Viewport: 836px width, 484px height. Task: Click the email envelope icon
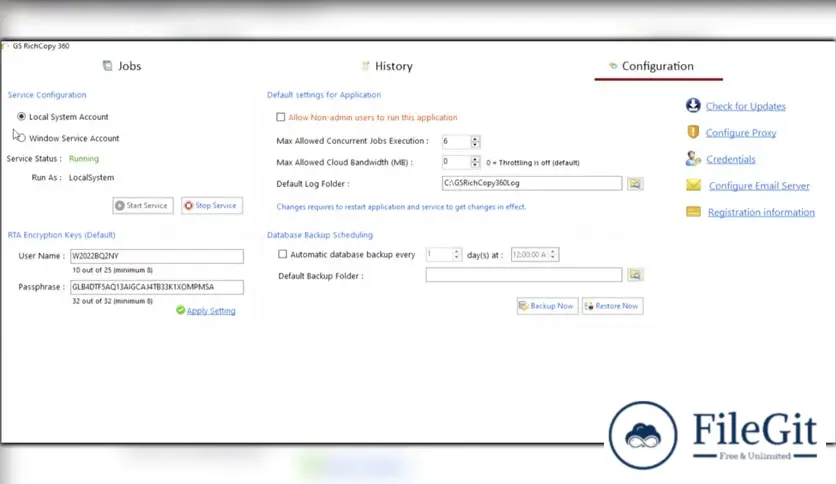click(693, 185)
